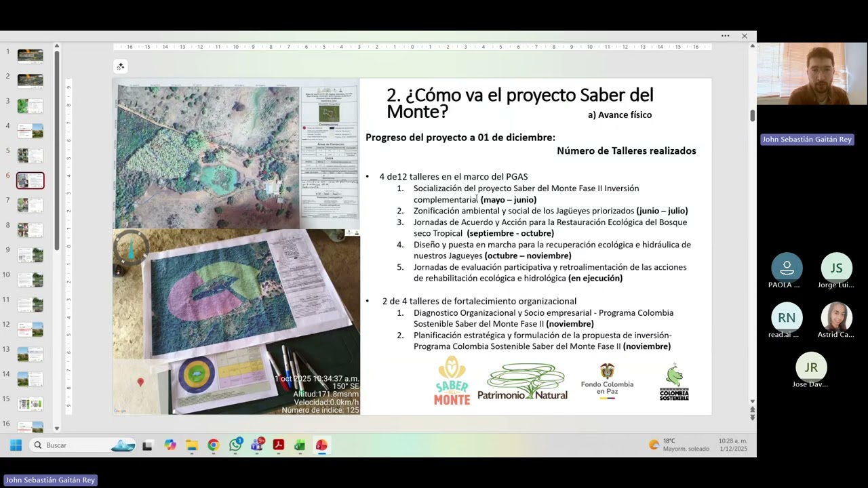Open the three-dots more options menu
The image size is (868, 488).
pos(725,36)
